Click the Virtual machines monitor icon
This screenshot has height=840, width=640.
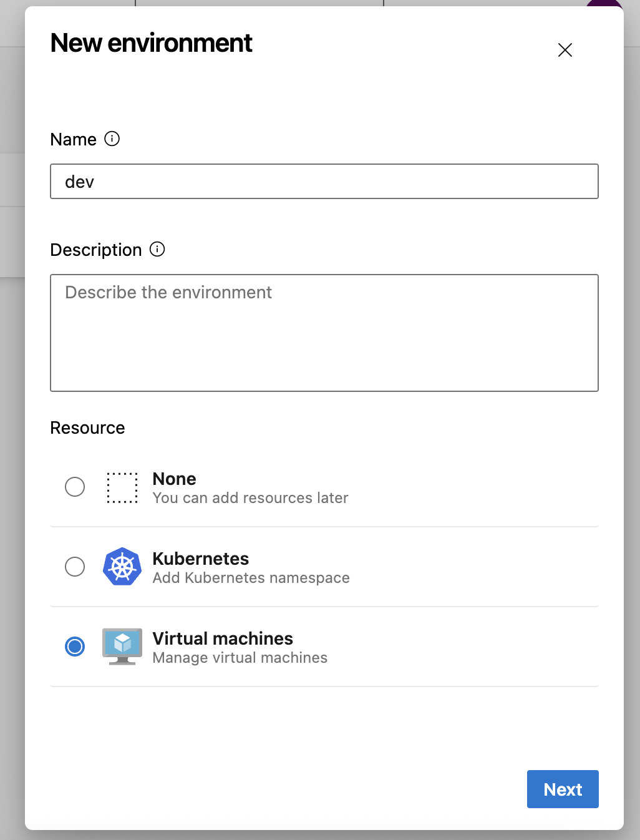coord(122,647)
